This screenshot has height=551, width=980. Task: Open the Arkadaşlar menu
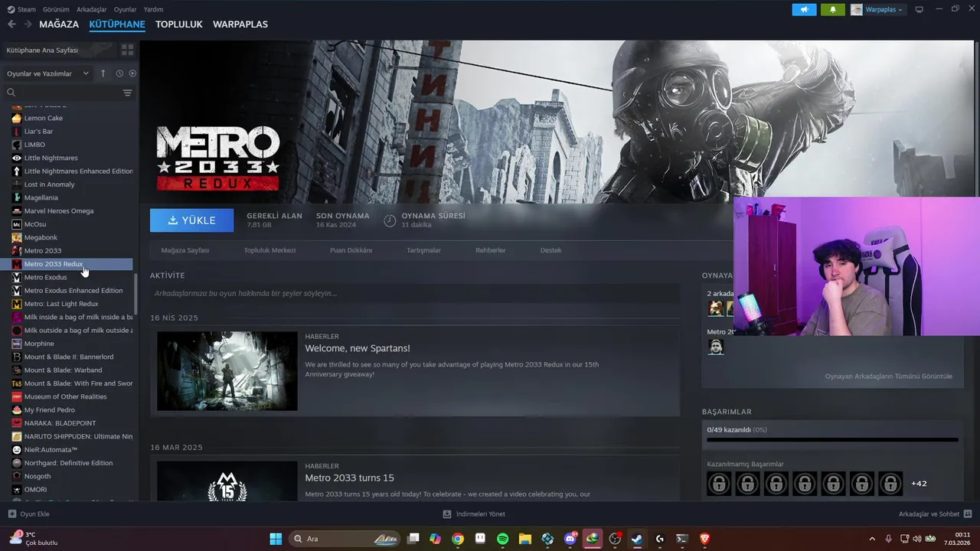92,9
